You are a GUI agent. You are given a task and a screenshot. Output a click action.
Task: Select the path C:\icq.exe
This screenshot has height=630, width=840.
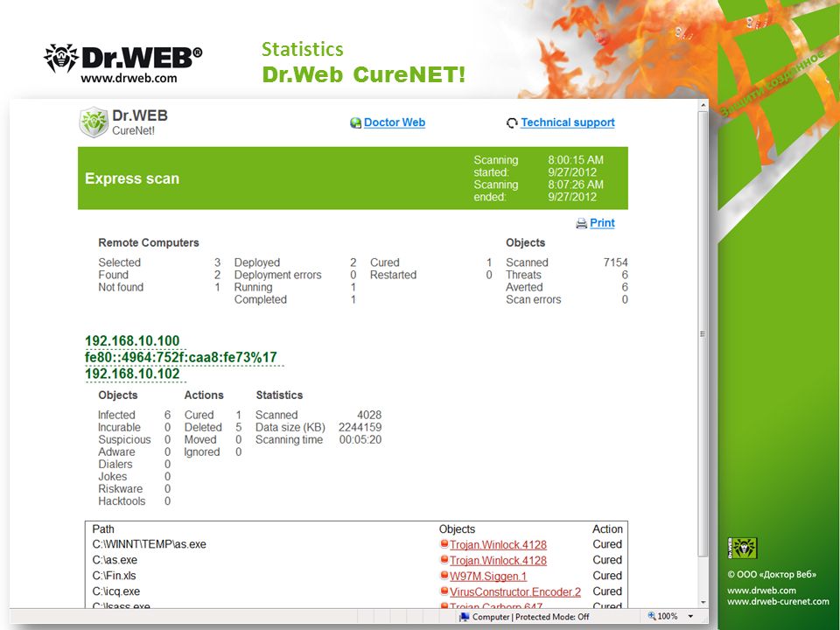click(x=115, y=591)
